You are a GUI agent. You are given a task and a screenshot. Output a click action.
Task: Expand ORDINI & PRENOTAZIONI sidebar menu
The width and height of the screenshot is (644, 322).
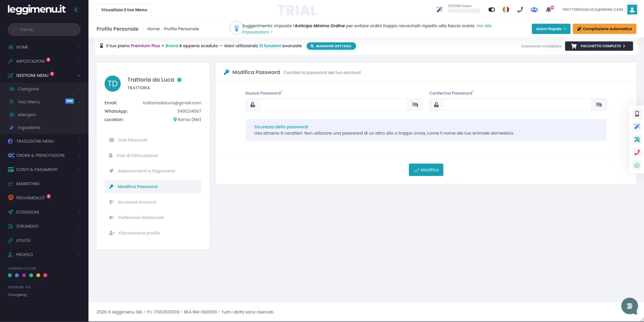point(44,155)
